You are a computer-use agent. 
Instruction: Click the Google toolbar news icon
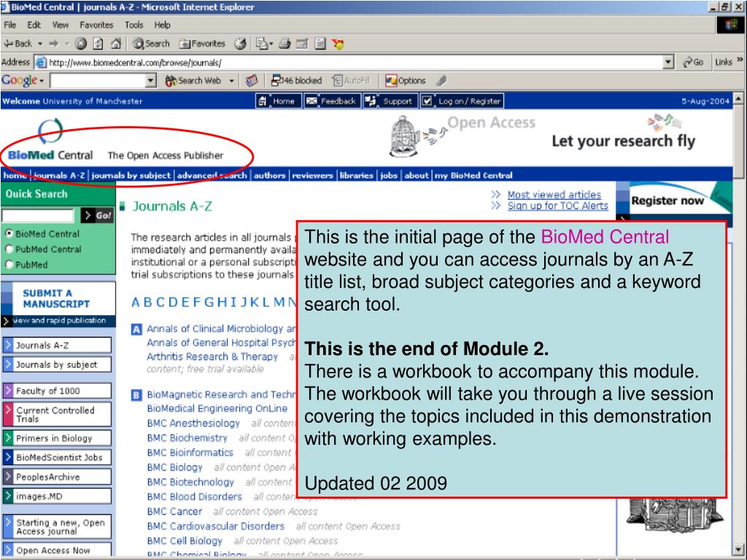(x=252, y=81)
